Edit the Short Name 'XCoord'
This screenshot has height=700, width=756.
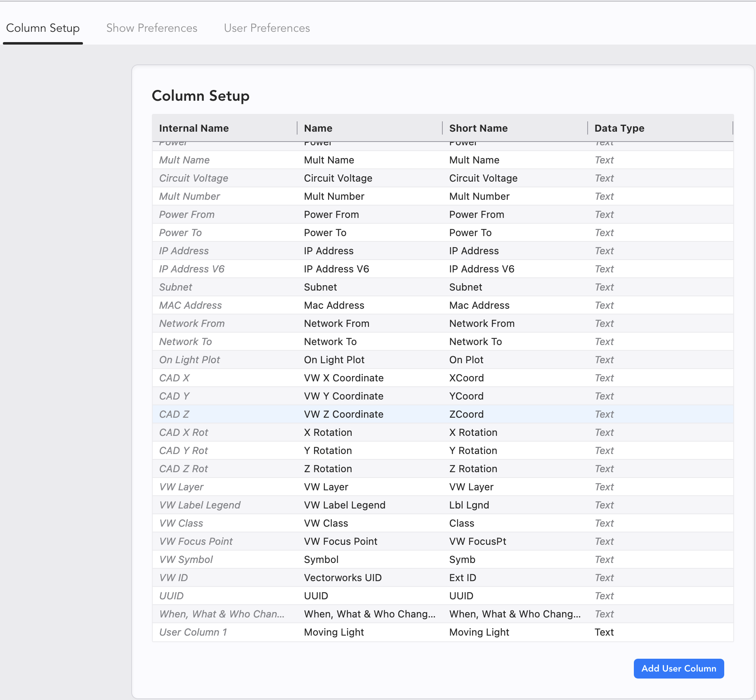(467, 378)
